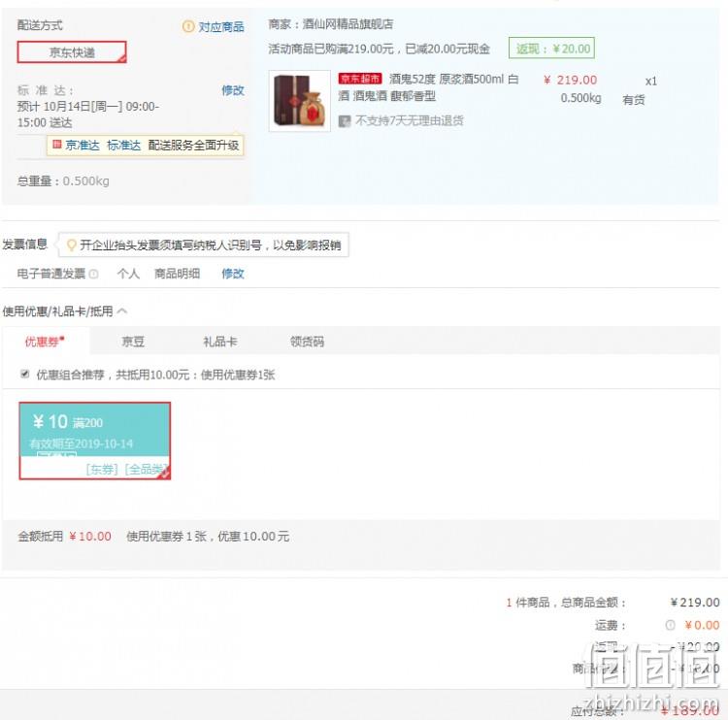Click the 不支持7天无理由退货 icon

[x=344, y=121]
